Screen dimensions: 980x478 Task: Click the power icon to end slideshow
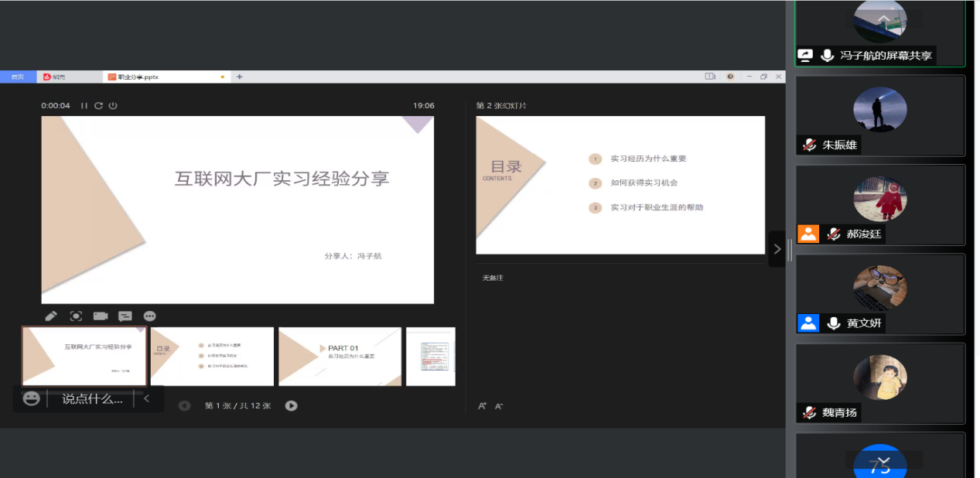click(113, 105)
